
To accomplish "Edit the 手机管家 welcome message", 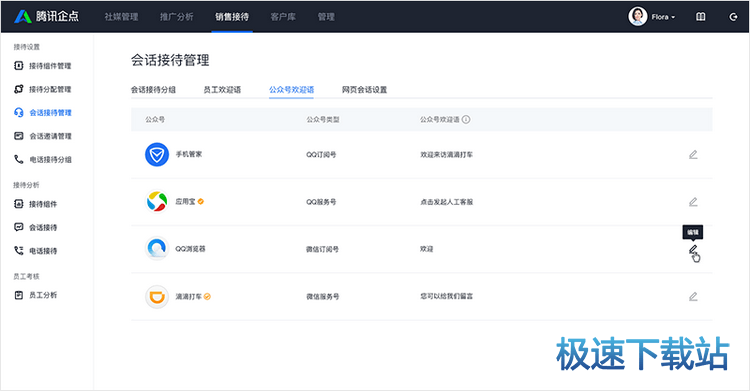I will [x=693, y=155].
